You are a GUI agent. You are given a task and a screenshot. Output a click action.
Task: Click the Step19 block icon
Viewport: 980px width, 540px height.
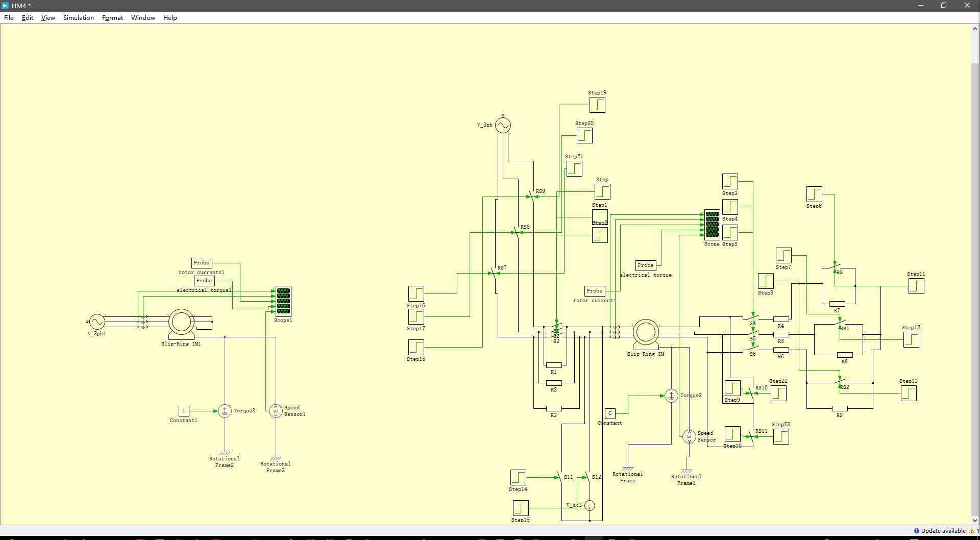(597, 105)
